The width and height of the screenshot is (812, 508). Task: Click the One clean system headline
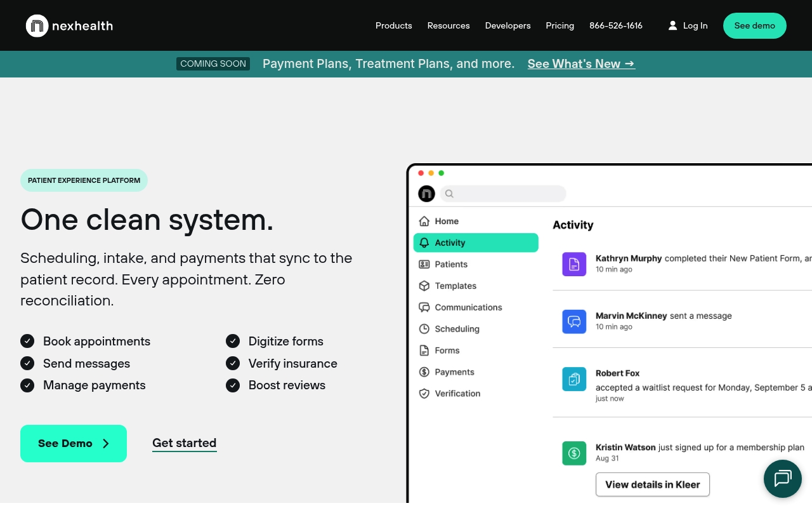click(x=147, y=220)
